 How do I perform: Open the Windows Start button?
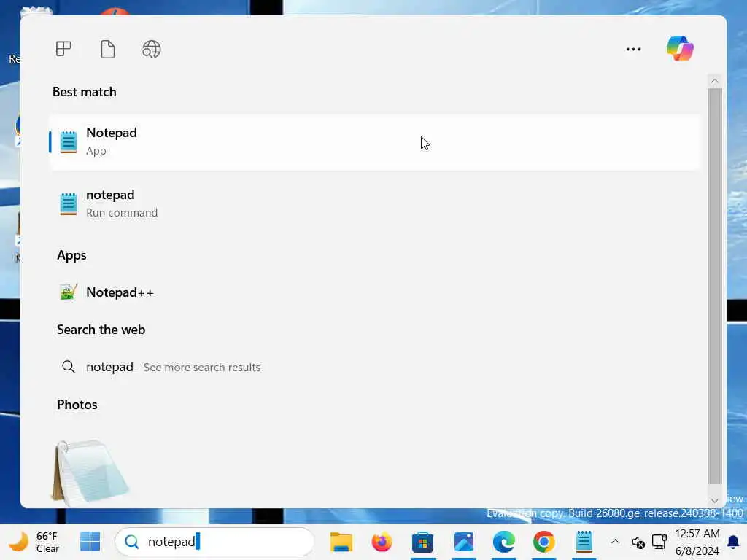point(90,542)
